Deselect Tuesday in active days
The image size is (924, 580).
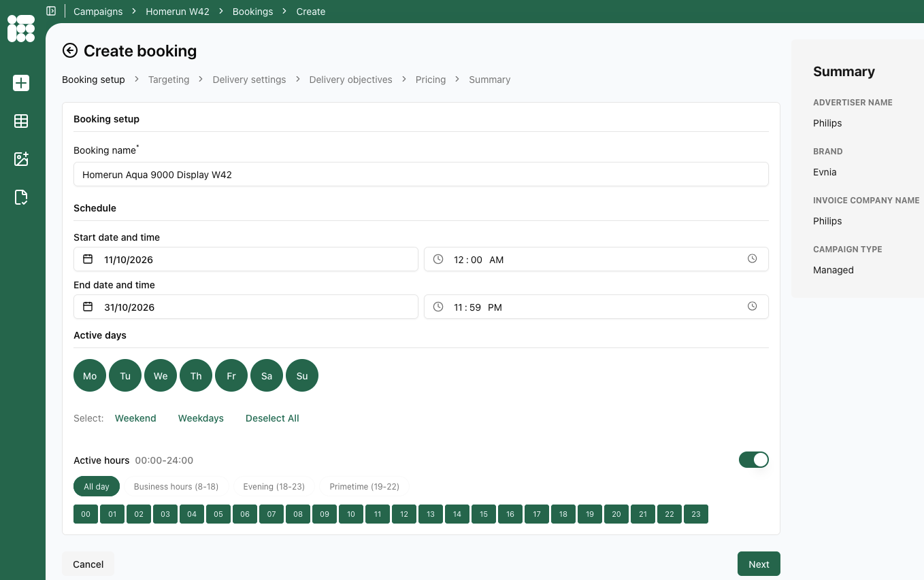point(125,375)
